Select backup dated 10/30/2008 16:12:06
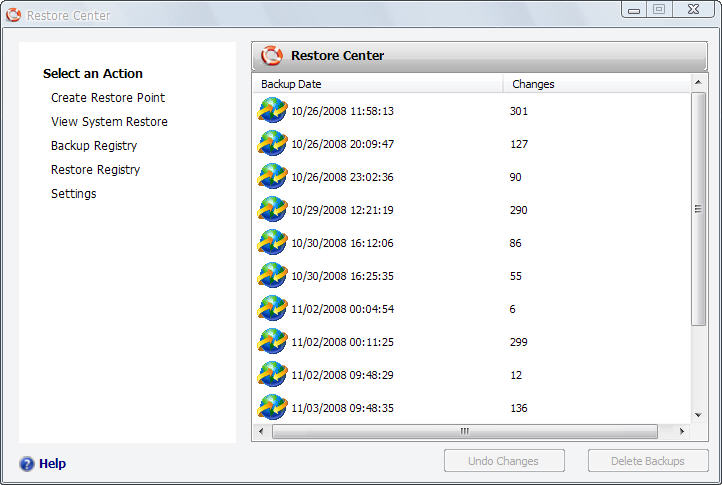 pos(342,243)
